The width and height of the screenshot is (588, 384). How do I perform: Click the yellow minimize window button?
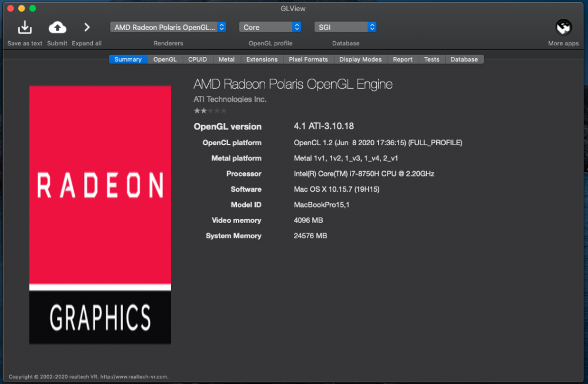click(x=22, y=8)
